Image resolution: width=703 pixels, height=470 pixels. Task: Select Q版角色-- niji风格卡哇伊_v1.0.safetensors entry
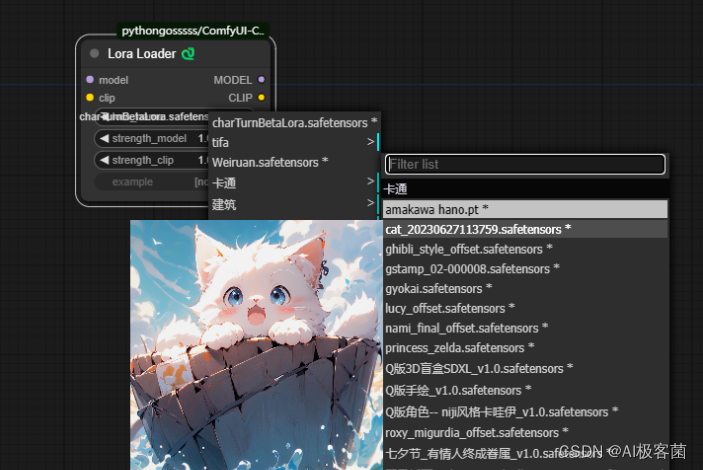pos(525,412)
